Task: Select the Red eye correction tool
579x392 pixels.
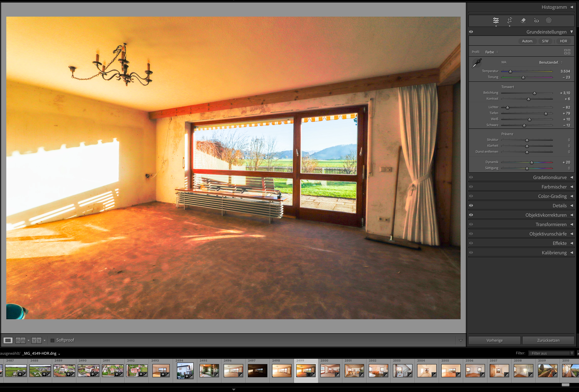Action: (536, 20)
